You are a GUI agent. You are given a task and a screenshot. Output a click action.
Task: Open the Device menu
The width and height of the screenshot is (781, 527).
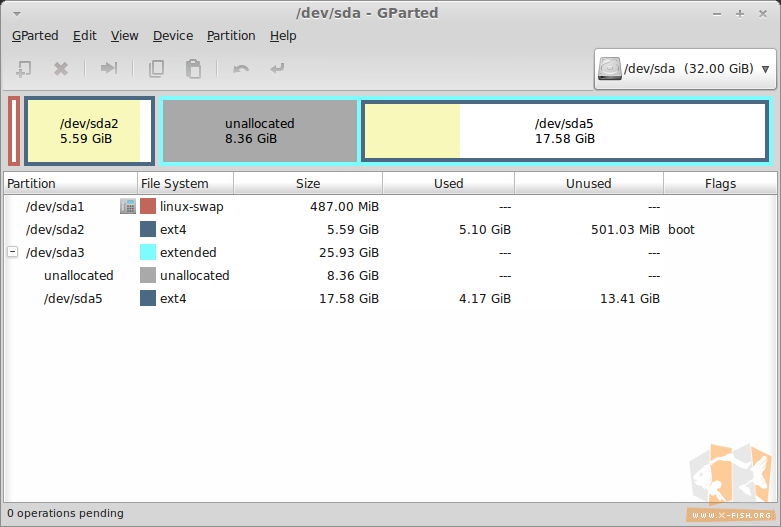tap(173, 36)
